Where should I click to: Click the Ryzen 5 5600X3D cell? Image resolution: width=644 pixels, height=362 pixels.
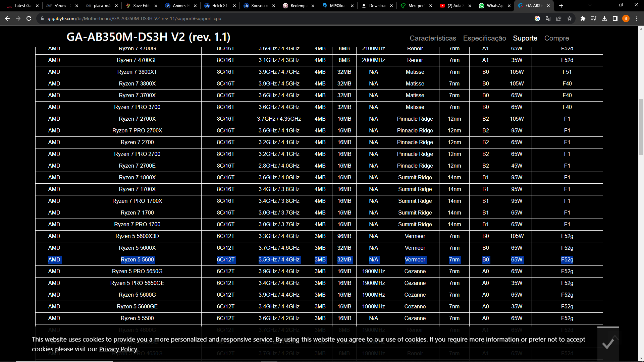[x=137, y=236]
